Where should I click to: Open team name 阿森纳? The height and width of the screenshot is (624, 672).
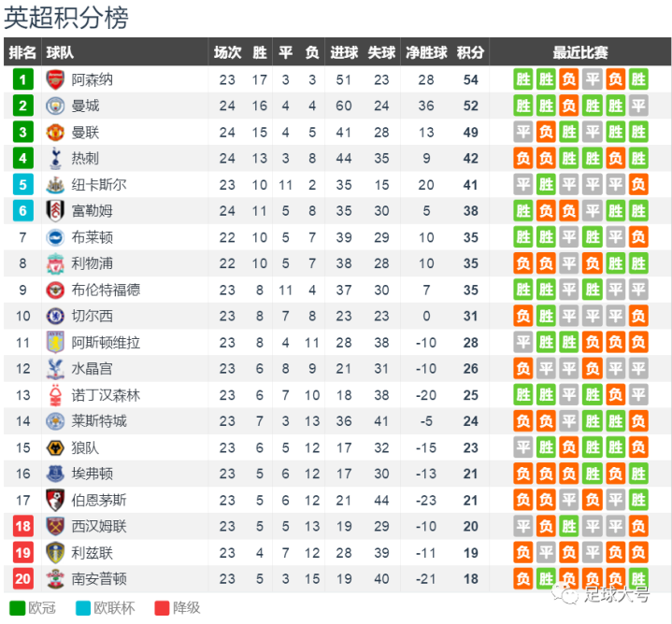[x=93, y=79]
